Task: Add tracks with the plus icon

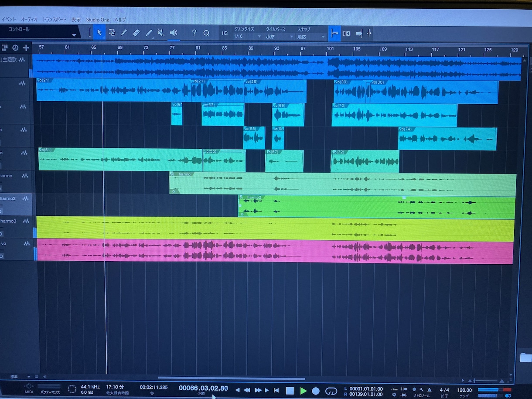Action: pos(26,48)
